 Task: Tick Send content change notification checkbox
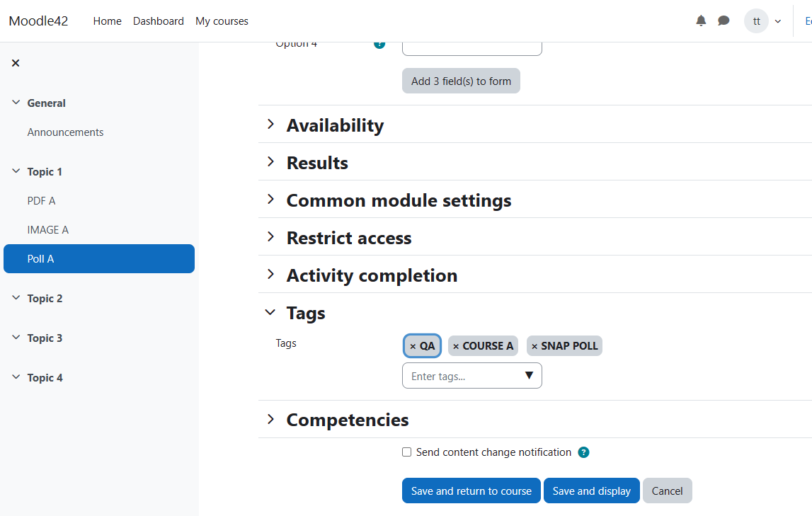406,452
